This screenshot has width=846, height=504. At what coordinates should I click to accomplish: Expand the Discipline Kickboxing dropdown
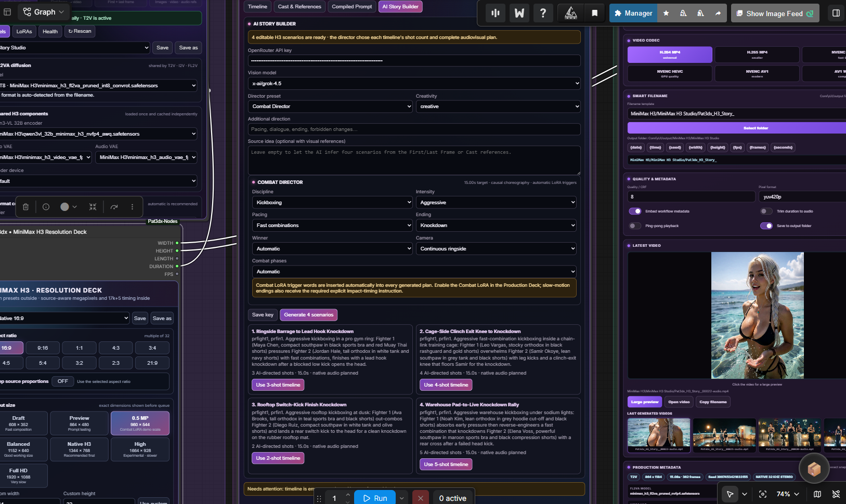[x=332, y=202]
